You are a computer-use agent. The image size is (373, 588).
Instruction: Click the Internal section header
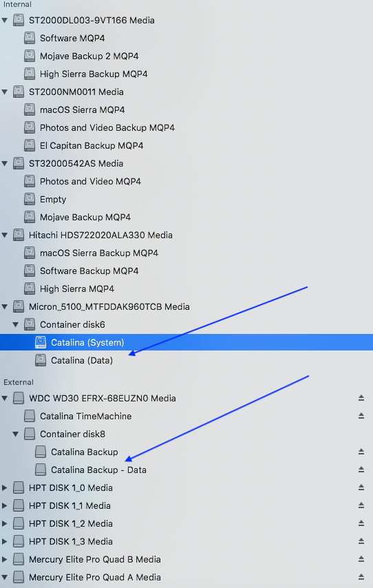click(x=17, y=5)
